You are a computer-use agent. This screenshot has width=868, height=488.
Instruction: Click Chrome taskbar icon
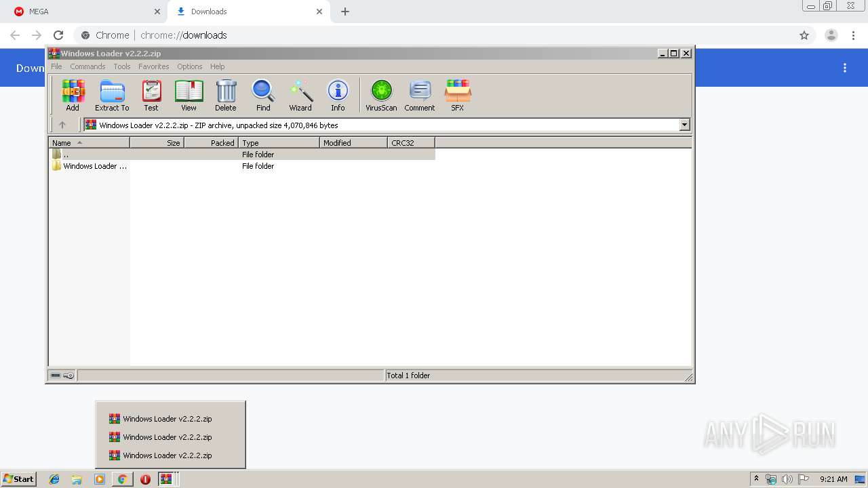pos(122,479)
